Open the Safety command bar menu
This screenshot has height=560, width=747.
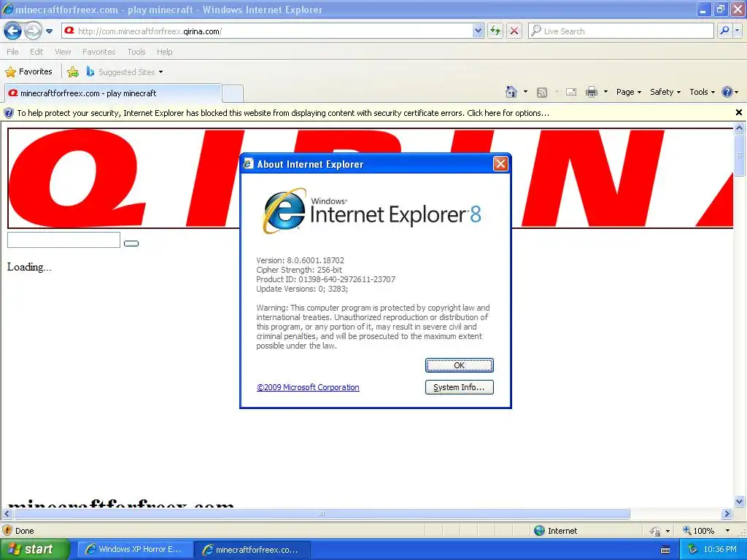pos(665,92)
